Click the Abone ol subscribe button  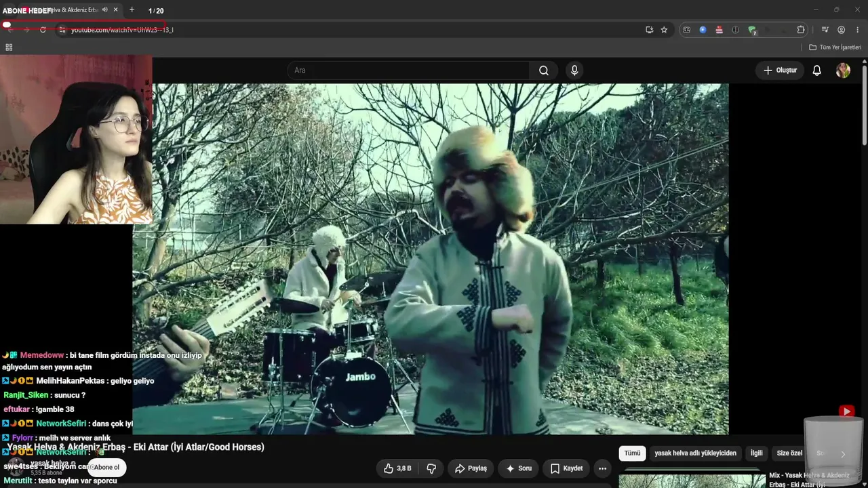point(106,467)
